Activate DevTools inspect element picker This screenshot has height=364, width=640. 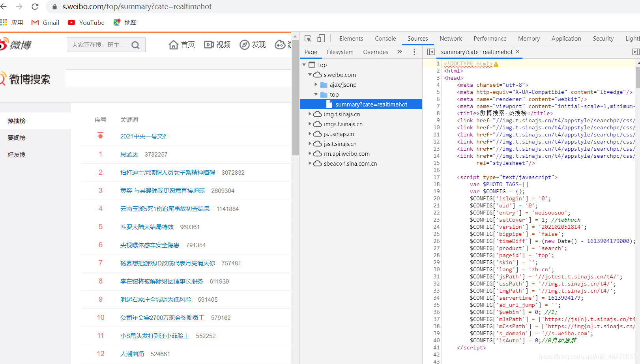tap(308, 38)
